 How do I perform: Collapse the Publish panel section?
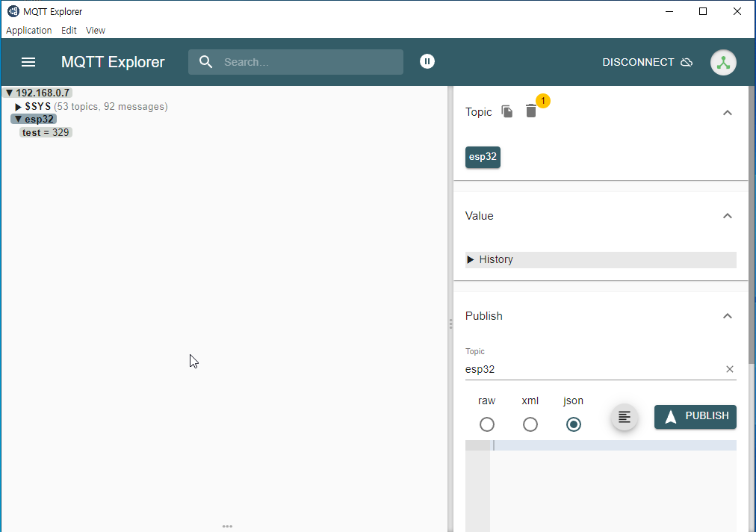728,316
